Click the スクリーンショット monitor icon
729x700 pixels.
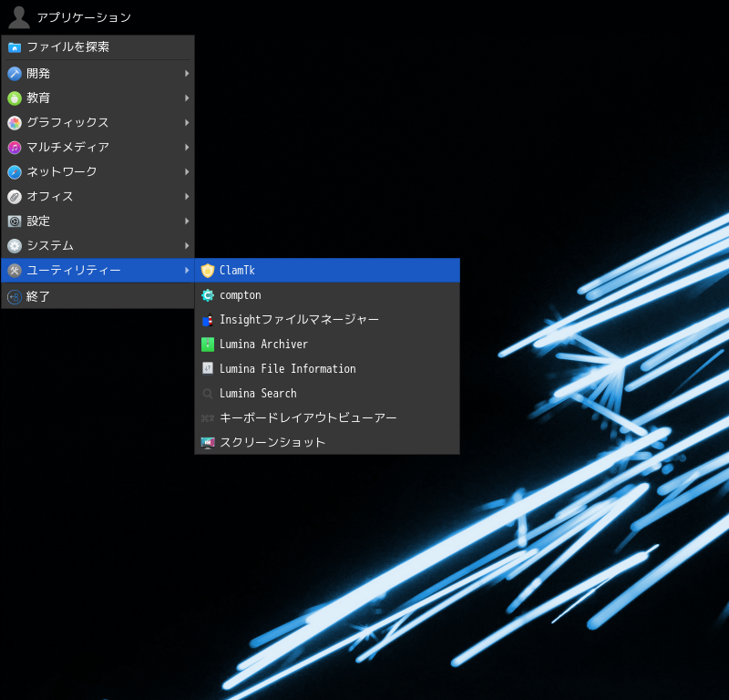208,443
